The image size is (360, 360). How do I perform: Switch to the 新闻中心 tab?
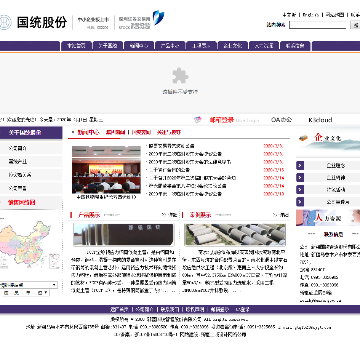click(88, 132)
